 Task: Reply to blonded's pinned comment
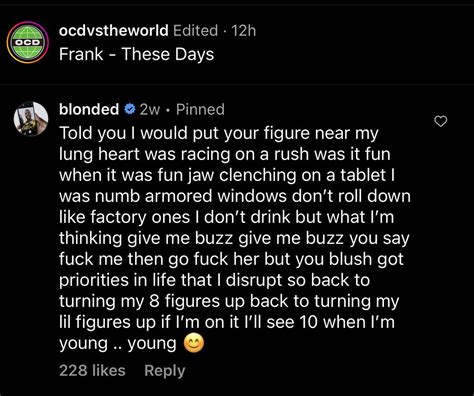tap(165, 371)
